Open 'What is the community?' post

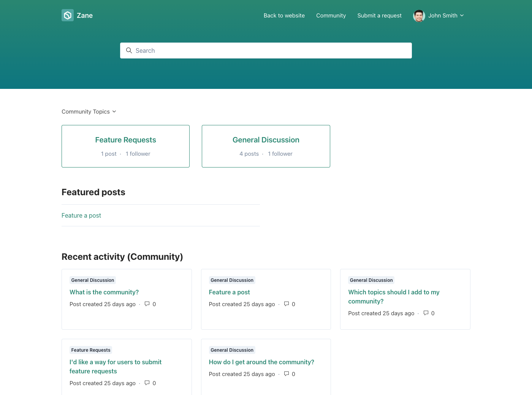coord(104,292)
